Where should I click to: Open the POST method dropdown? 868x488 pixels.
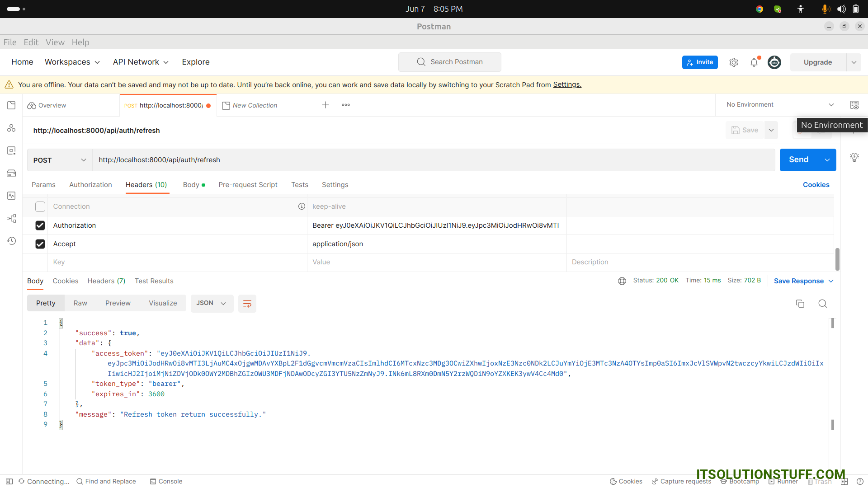pyautogui.click(x=59, y=160)
